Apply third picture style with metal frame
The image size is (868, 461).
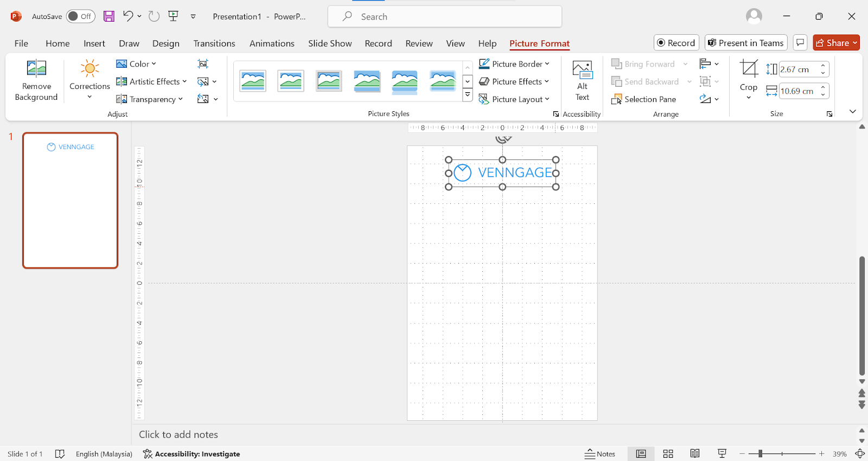coord(329,81)
